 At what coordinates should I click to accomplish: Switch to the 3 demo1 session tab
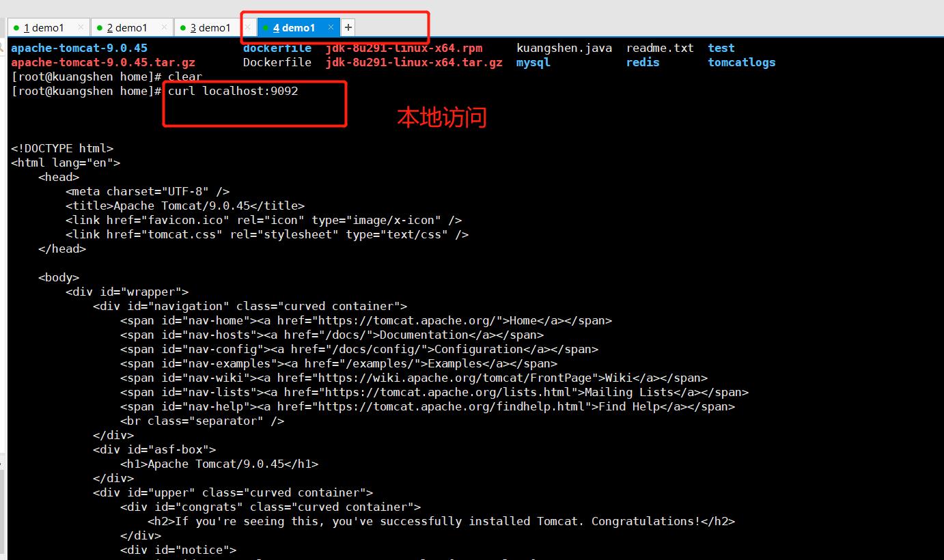pyautogui.click(x=210, y=28)
